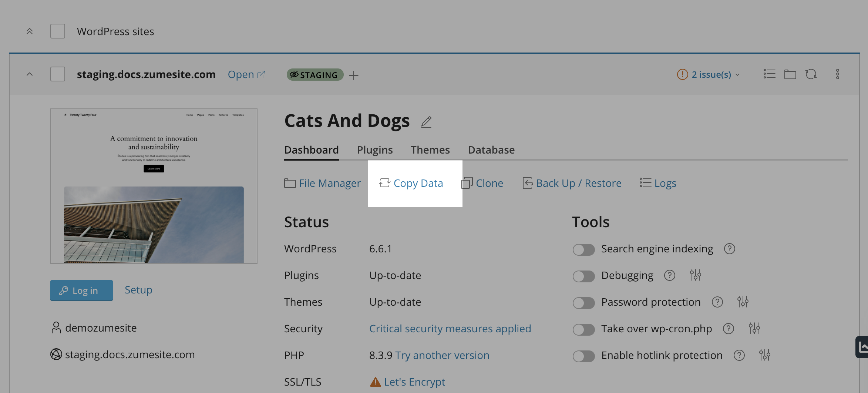Refresh the site via header sync icon
Viewport: 868px width, 393px height.
(x=811, y=74)
